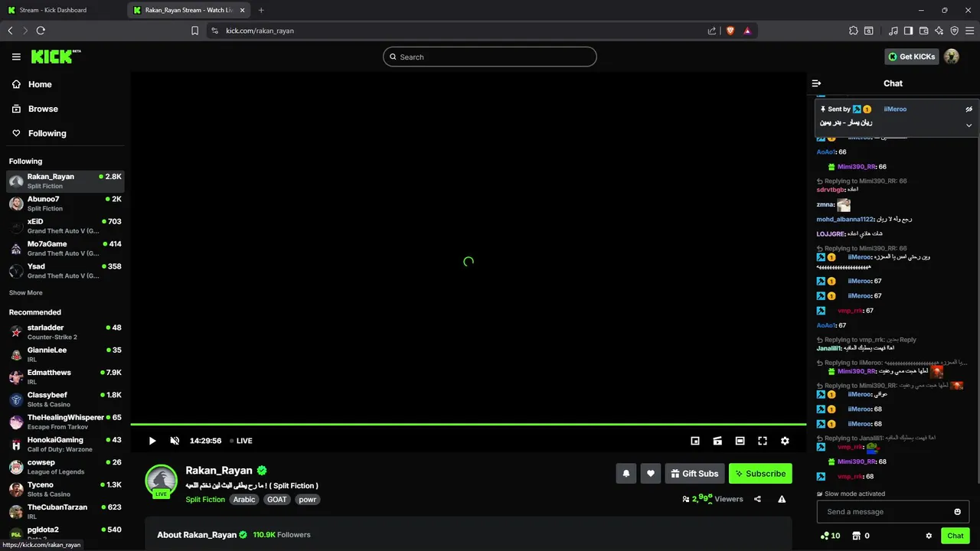Open Ysad channel from sidebar
This screenshot has width=980, height=551.
coord(65,271)
